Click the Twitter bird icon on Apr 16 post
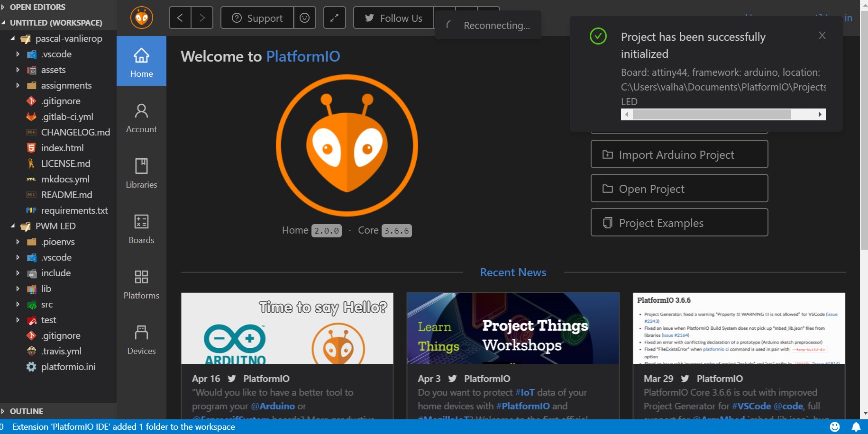Screen dimensions: 868x434 pyautogui.click(x=232, y=379)
